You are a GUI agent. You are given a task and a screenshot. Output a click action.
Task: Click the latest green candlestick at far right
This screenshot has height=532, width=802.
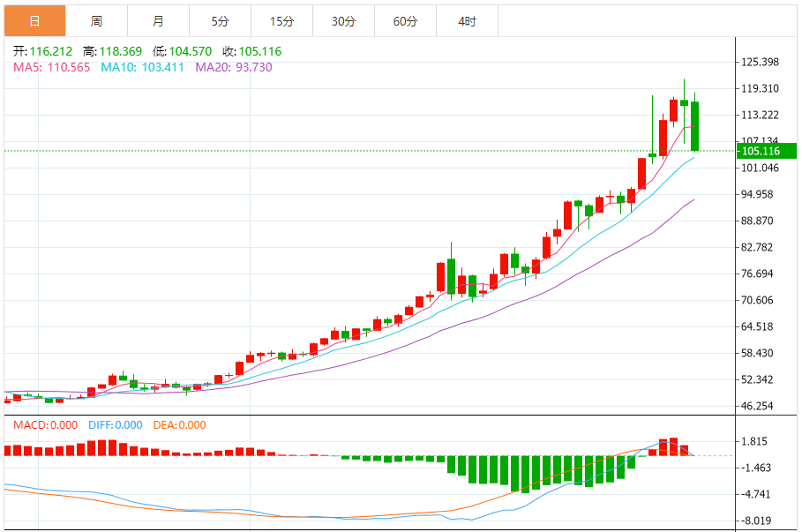coord(695,125)
